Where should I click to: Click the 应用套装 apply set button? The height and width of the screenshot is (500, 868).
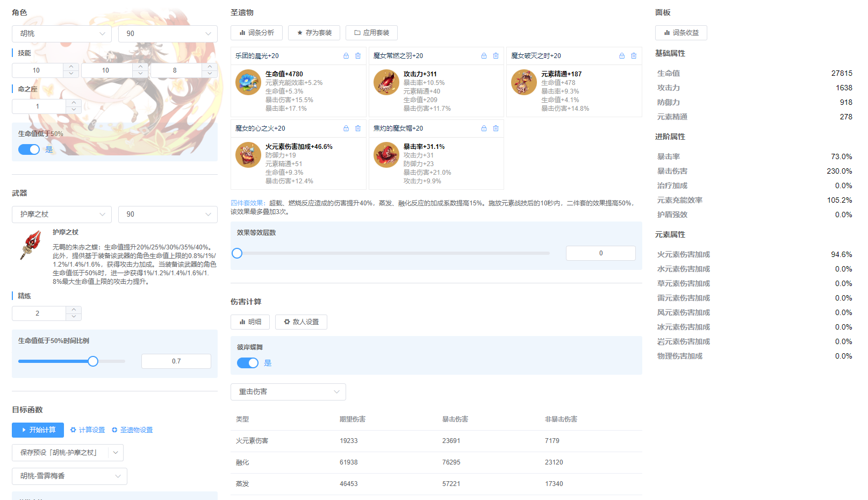[x=371, y=32]
